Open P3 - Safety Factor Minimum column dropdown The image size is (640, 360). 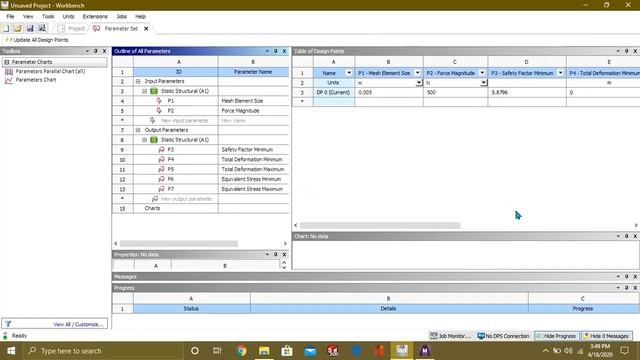[560, 73]
